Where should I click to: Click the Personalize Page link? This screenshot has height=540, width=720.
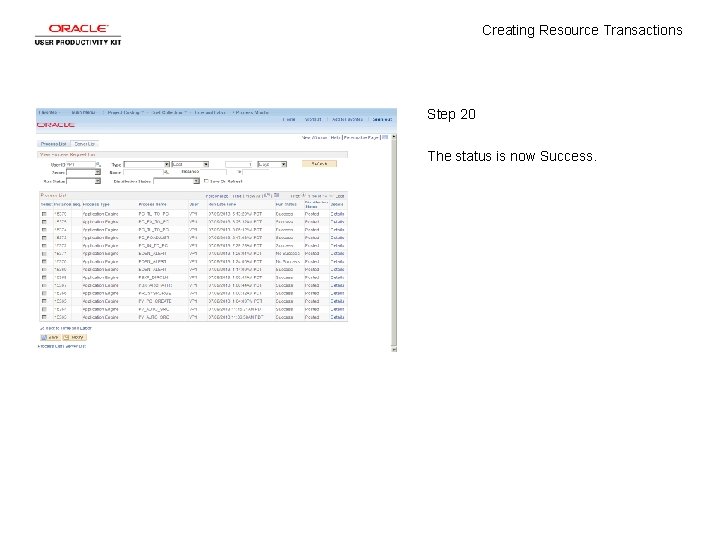[361, 137]
